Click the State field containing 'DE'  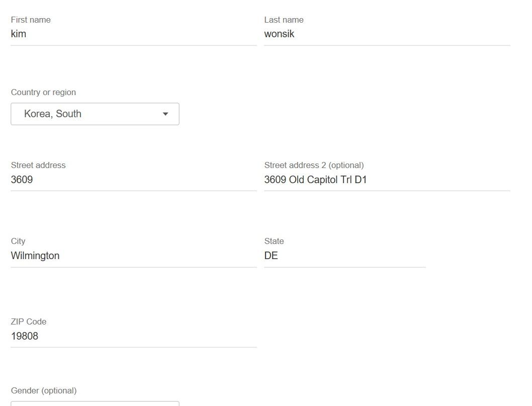(344, 256)
